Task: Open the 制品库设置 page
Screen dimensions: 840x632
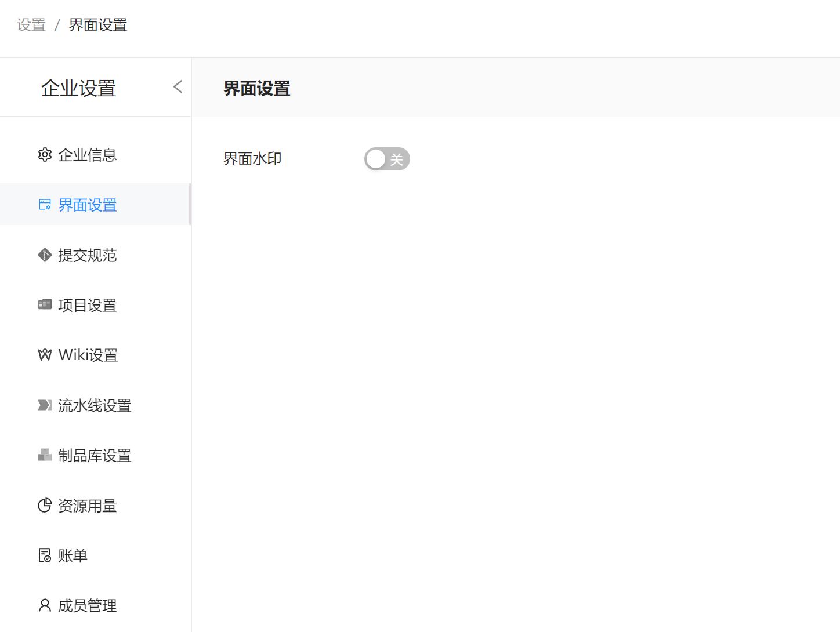Action: coord(95,455)
